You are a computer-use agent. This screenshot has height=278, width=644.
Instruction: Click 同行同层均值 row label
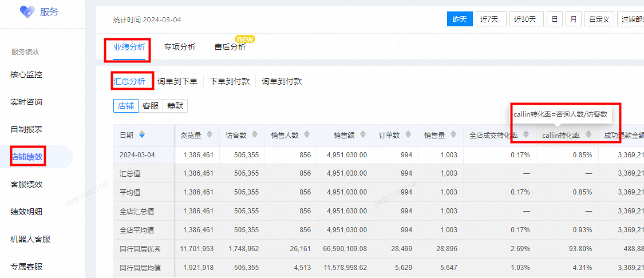point(140,268)
